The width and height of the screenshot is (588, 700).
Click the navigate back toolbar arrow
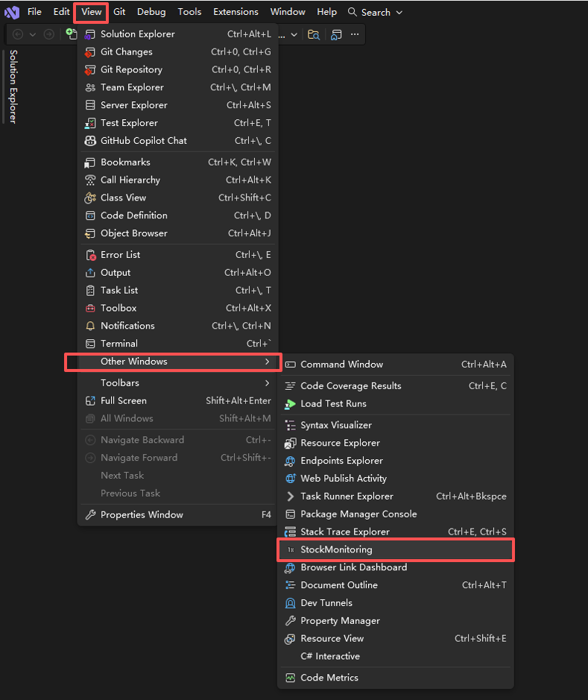(x=18, y=34)
